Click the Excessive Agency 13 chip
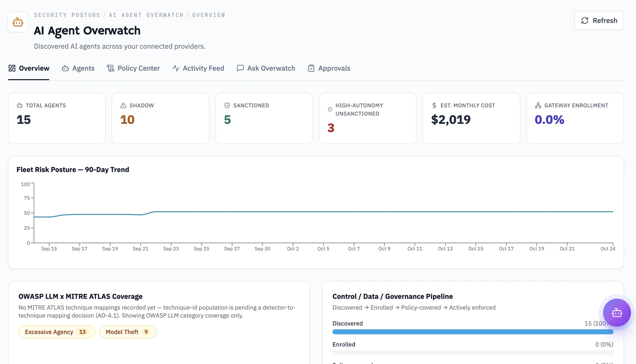Screen dimensions: 636x364 (57, 332)
